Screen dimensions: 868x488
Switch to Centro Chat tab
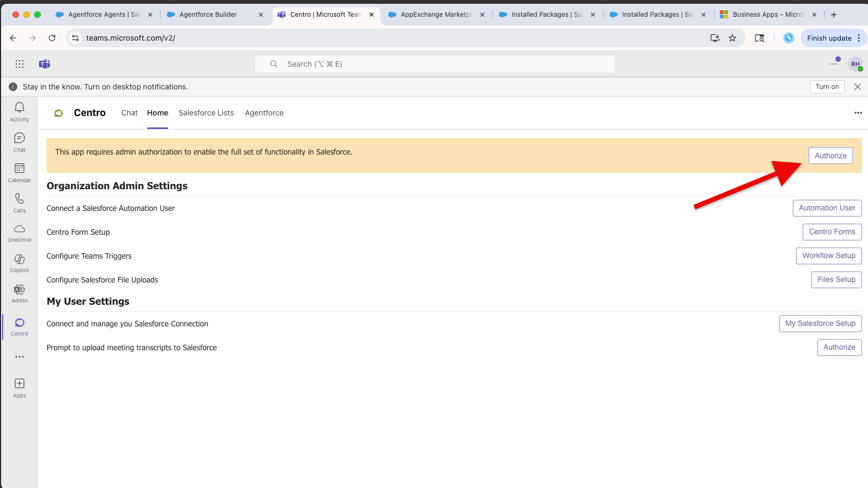click(x=130, y=113)
